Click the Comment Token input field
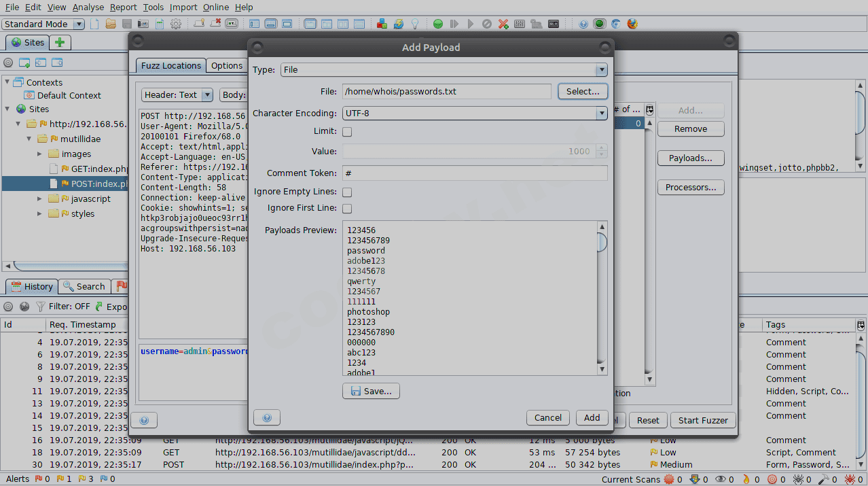Viewport: 868px width, 486px height. coord(474,173)
